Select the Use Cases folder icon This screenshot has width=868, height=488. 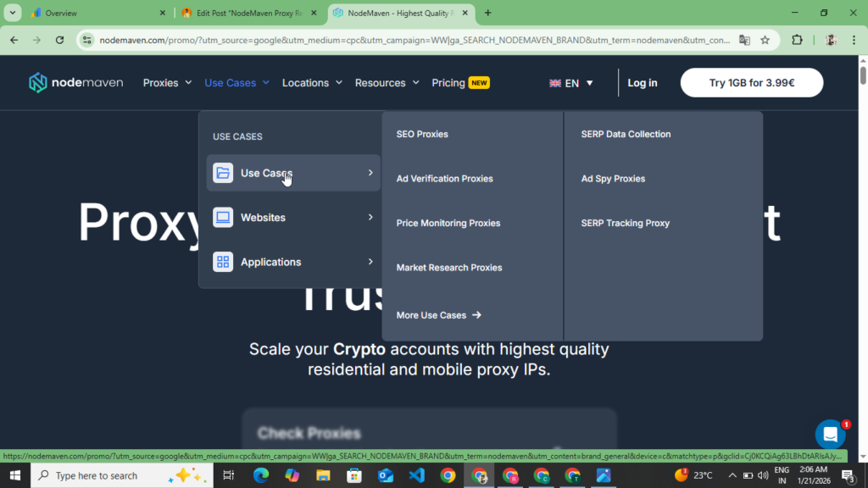coord(222,172)
